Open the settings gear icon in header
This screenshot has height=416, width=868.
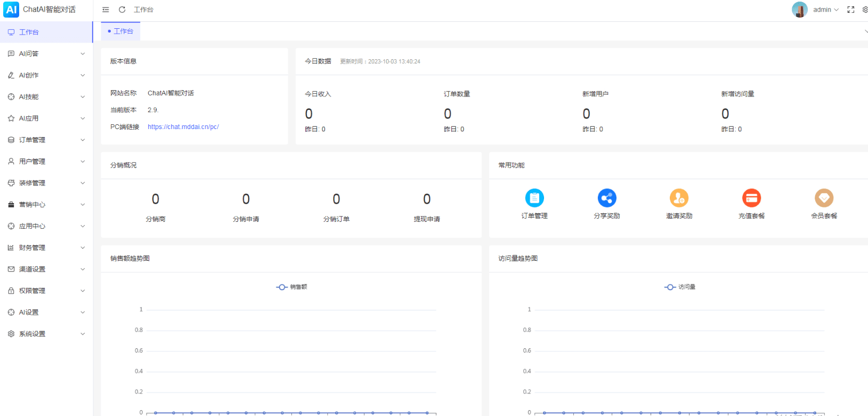[865, 10]
